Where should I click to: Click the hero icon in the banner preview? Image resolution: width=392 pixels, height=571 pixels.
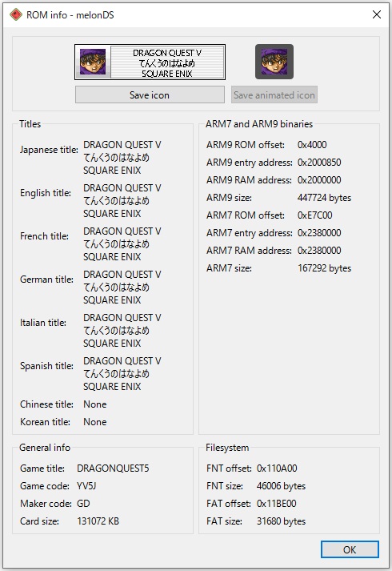(93, 62)
